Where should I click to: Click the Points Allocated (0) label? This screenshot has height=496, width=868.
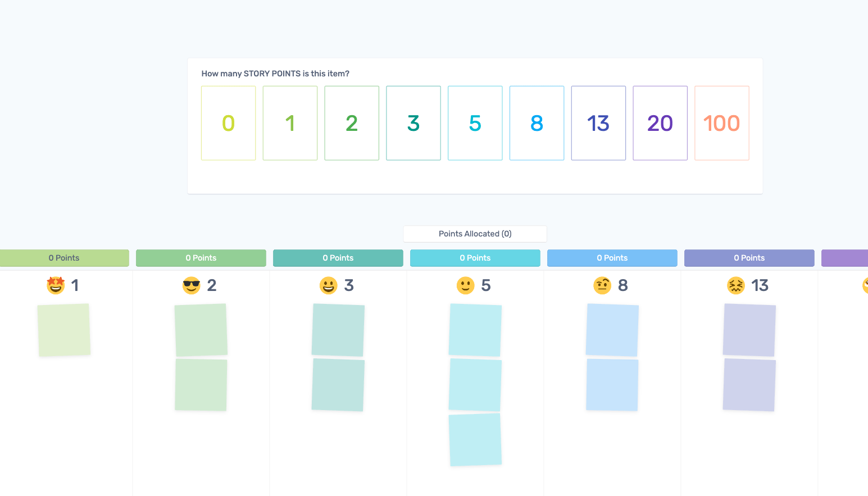(x=475, y=234)
